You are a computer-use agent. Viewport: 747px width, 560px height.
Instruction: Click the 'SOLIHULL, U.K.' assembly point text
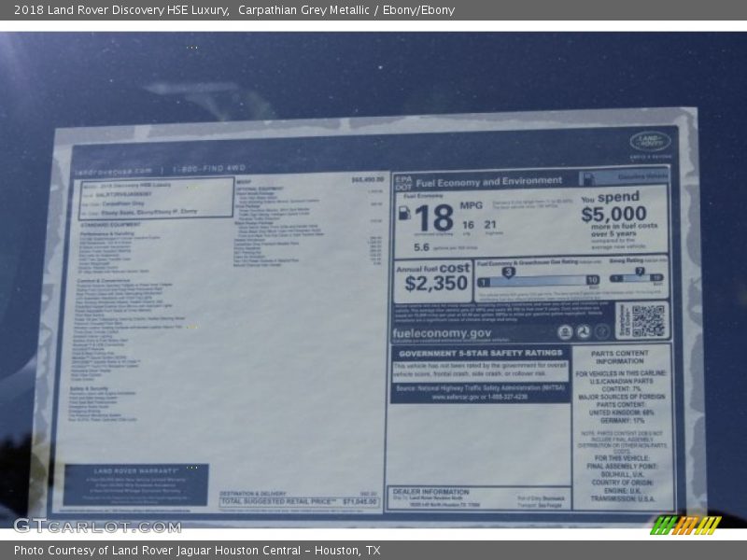[x=622, y=474]
